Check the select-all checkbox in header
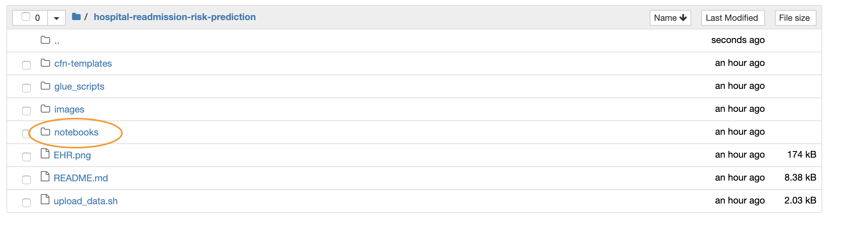Viewport: 868px width, 225px height. (x=26, y=17)
